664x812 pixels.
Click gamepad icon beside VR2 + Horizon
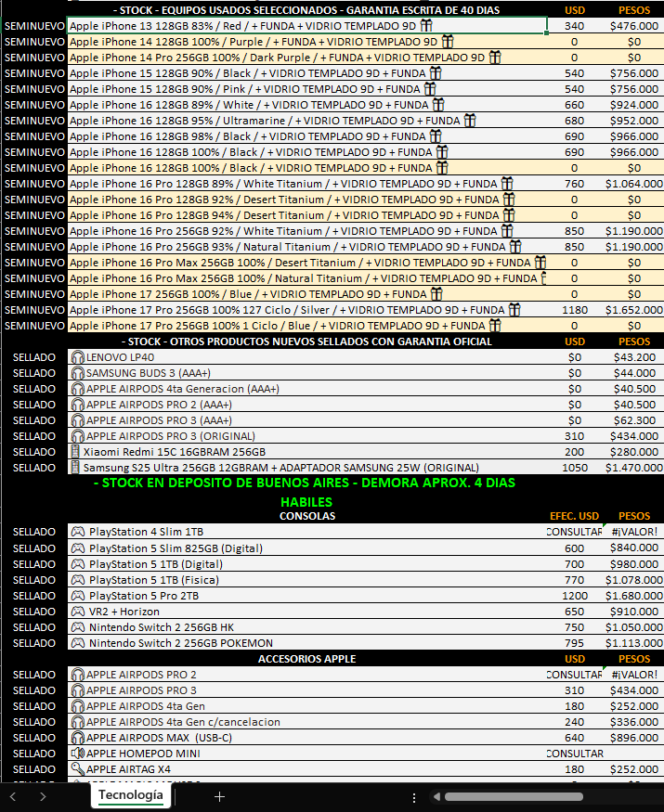[x=78, y=611]
